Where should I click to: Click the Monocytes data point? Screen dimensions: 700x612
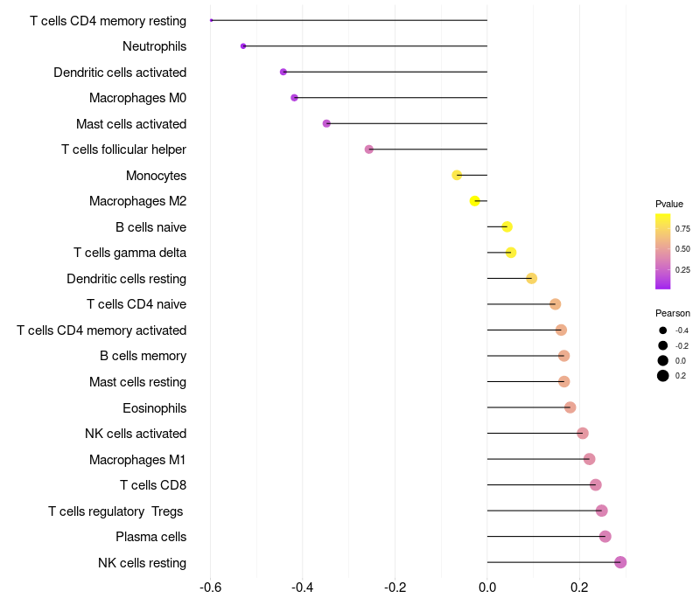(457, 175)
